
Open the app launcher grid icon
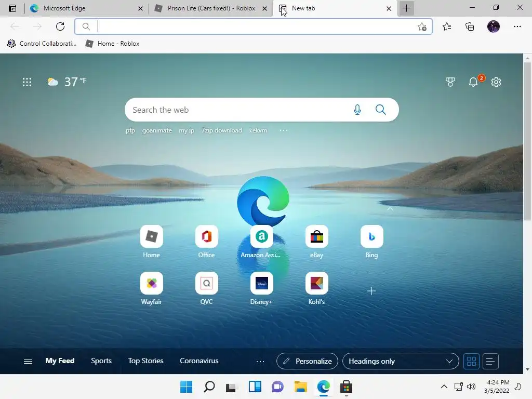point(27,82)
